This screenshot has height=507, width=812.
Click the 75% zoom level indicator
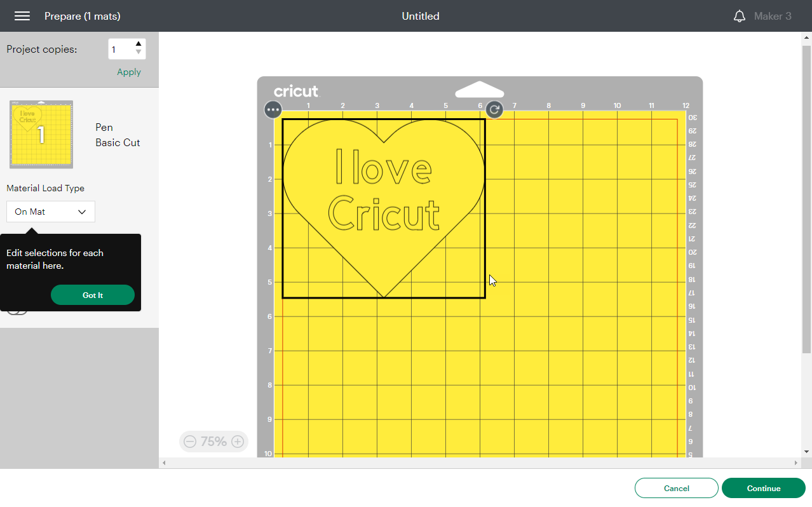(213, 441)
